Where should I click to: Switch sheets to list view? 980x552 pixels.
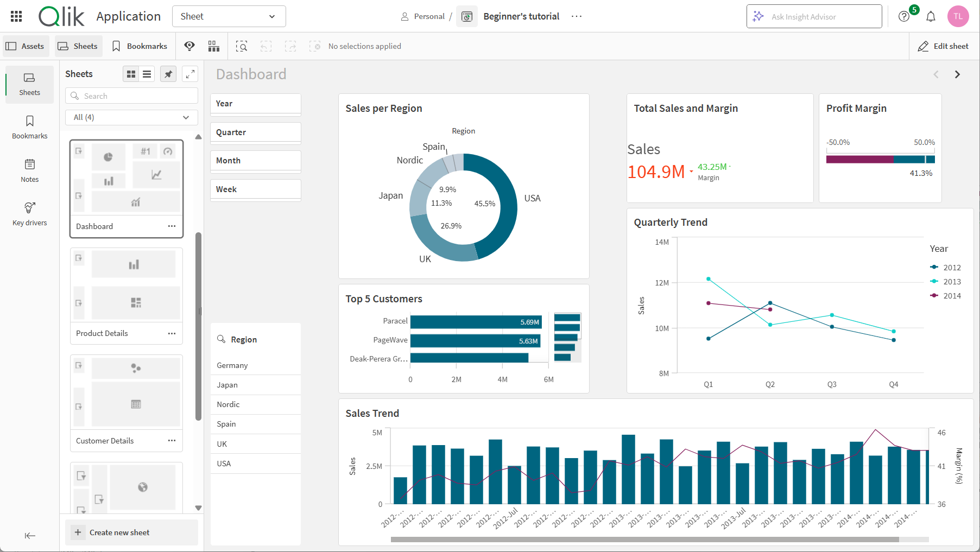pos(147,74)
